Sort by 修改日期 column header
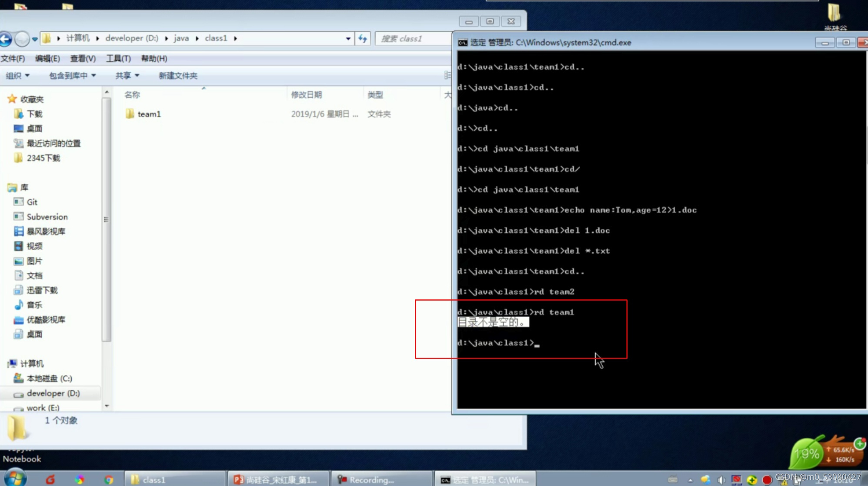The height and width of the screenshot is (486, 868). [x=307, y=95]
